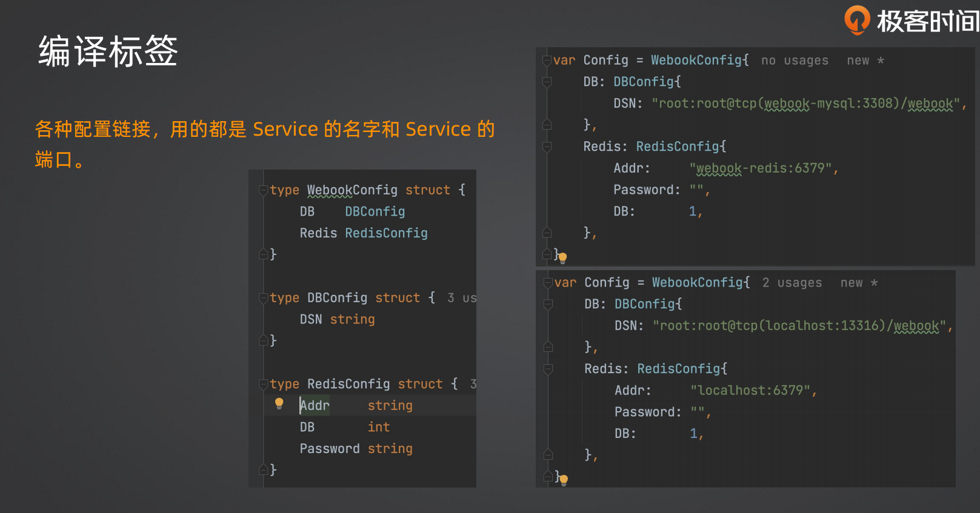Click the webook-redis:6379 address string
Screen dimensions: 980x513
click(761, 168)
